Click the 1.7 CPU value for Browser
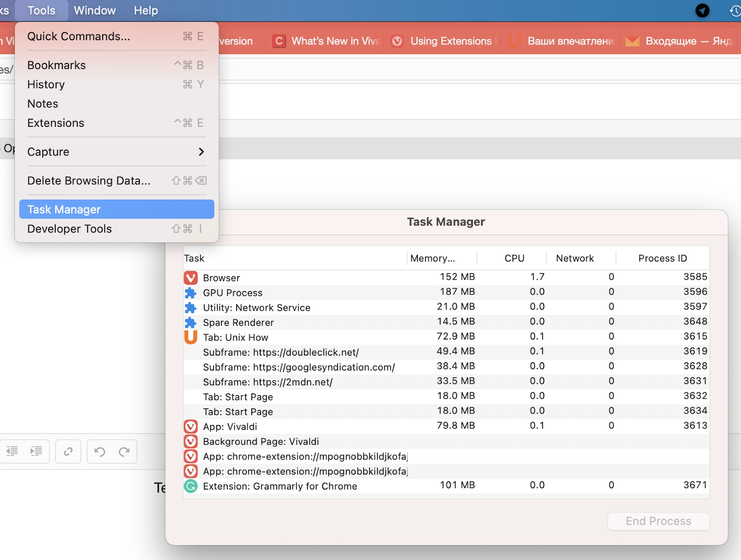 point(537,277)
